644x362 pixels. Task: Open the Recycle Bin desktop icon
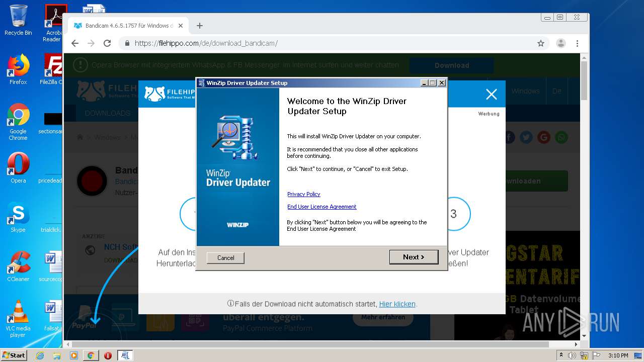(x=18, y=21)
